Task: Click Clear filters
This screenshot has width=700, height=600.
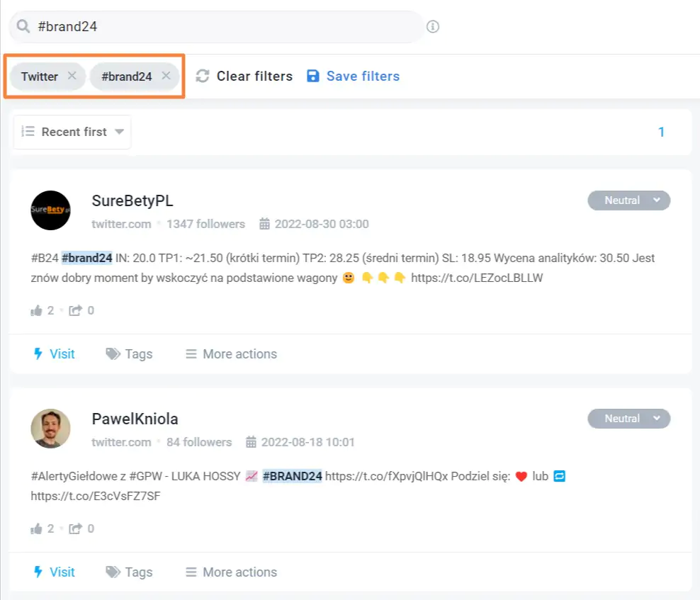Action: pyautogui.click(x=254, y=76)
